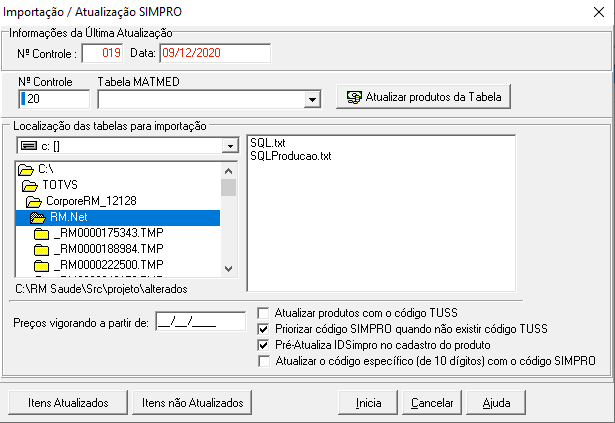This screenshot has height=423, width=615.
Task: Click folder list scroll up arrow
Action: 228,171
